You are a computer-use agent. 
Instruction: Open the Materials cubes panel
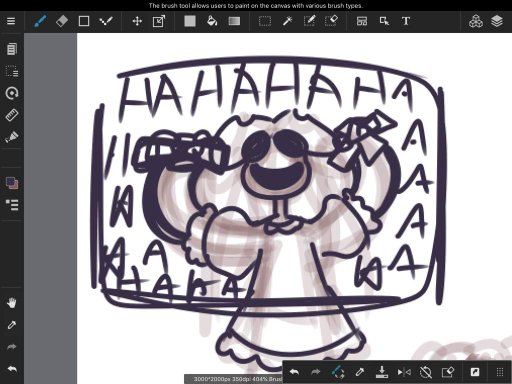click(x=476, y=21)
